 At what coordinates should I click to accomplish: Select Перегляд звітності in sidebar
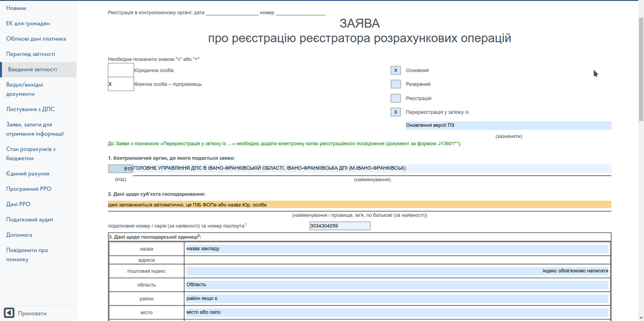point(30,54)
